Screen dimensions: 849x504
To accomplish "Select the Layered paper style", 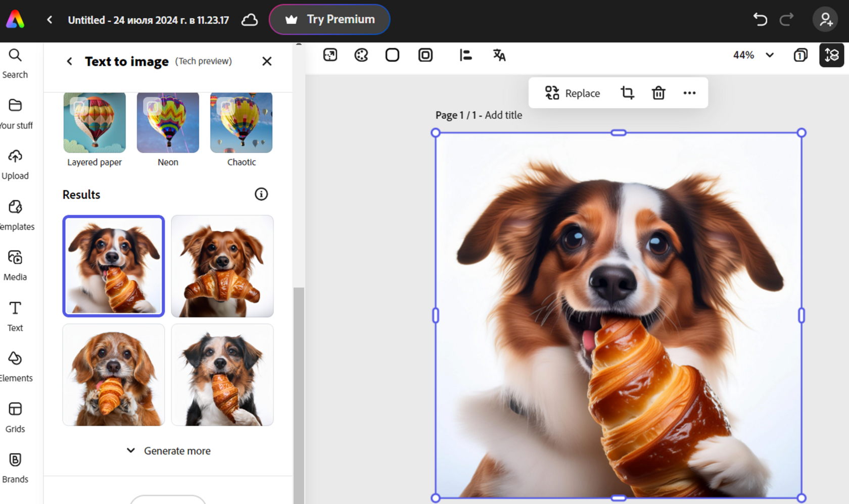I will pyautogui.click(x=95, y=123).
